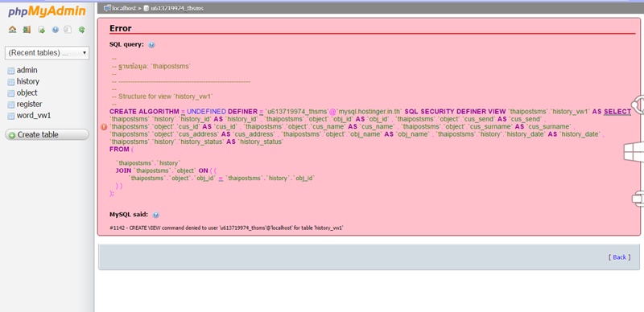Screen dimensions: 644x312
Task: Open the admin table
Action: pyautogui.click(x=27, y=70)
